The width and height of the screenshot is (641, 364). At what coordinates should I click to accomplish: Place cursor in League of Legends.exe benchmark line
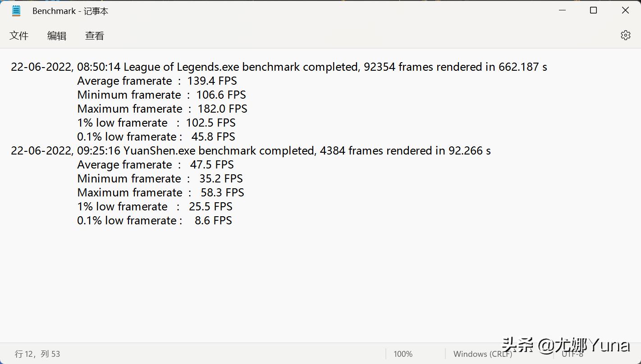coord(279,67)
